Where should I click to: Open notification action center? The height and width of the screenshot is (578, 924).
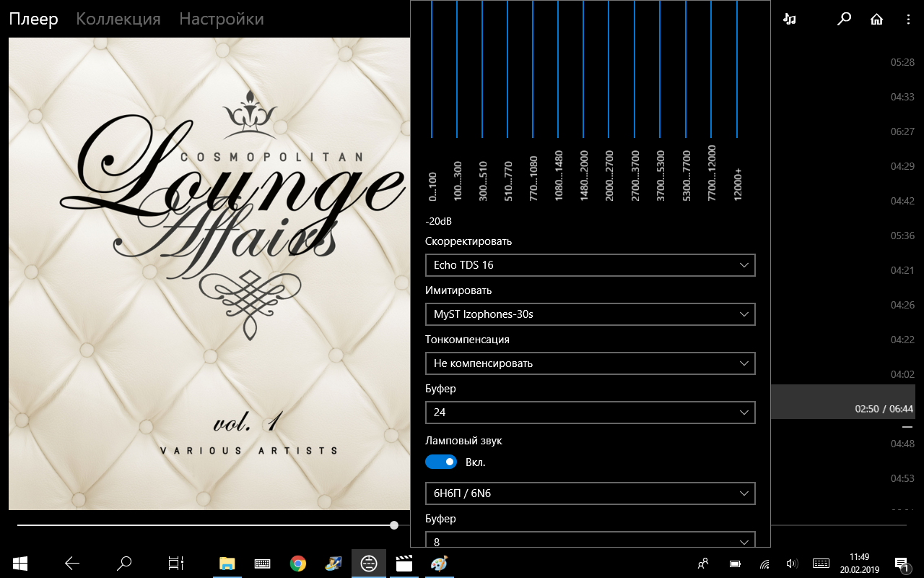click(902, 564)
